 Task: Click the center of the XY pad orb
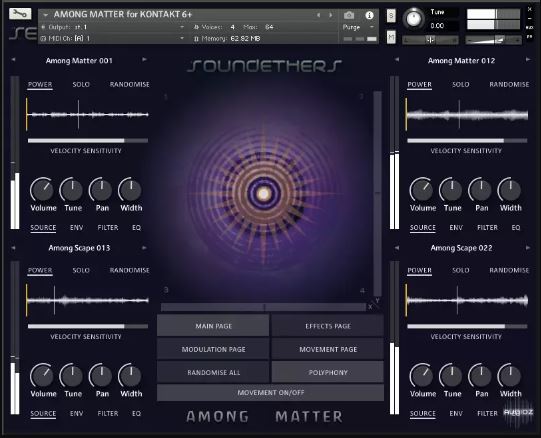click(x=264, y=194)
